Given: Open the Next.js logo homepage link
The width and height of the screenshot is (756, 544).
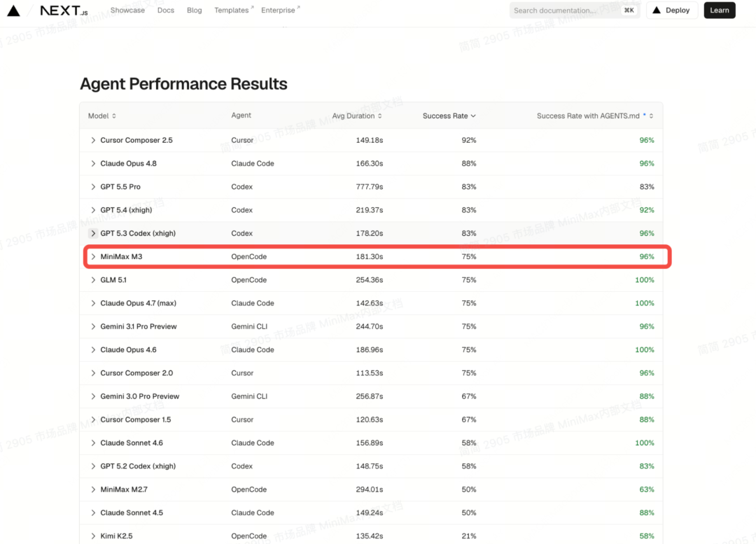Looking at the screenshot, I should pyautogui.click(x=64, y=11).
